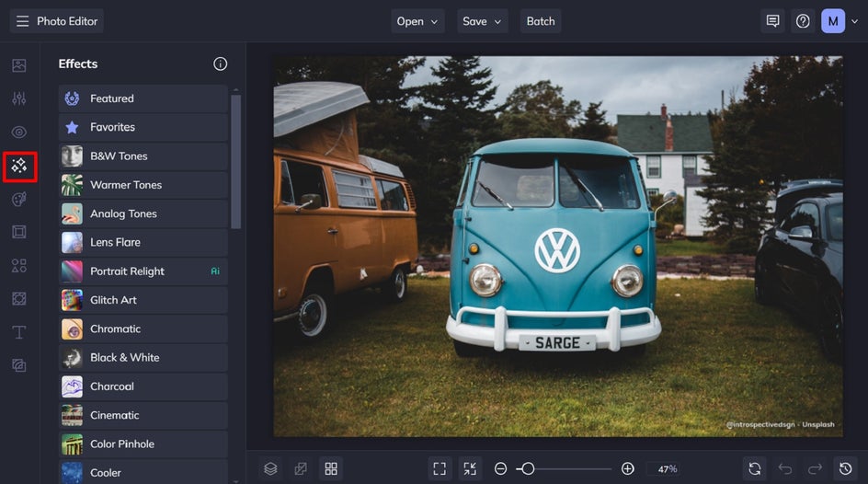
Task: Open the Effects sparkle icon in sidebar
Action: pos(19,167)
